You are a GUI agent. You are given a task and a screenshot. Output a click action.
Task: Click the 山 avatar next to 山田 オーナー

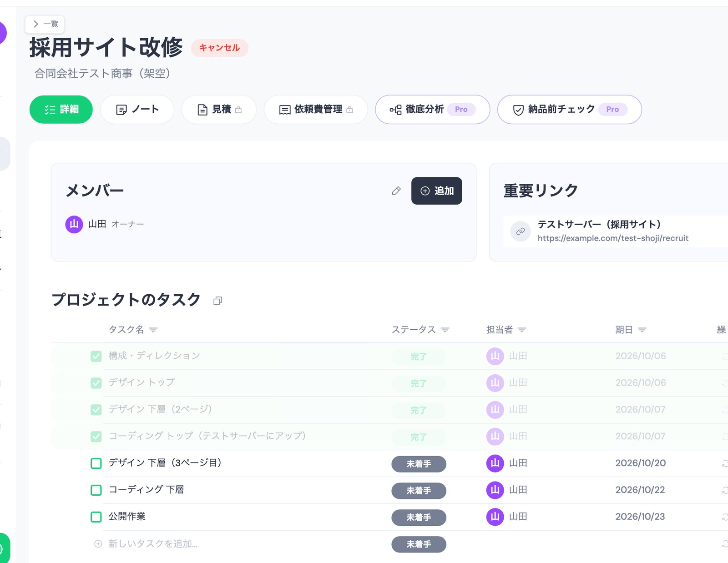pos(74,224)
